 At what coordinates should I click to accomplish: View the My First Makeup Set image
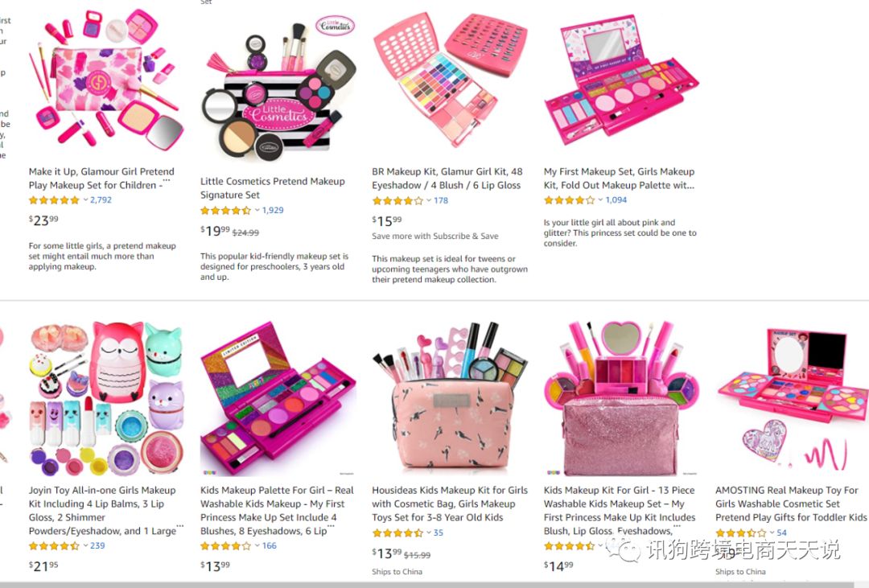tap(621, 80)
